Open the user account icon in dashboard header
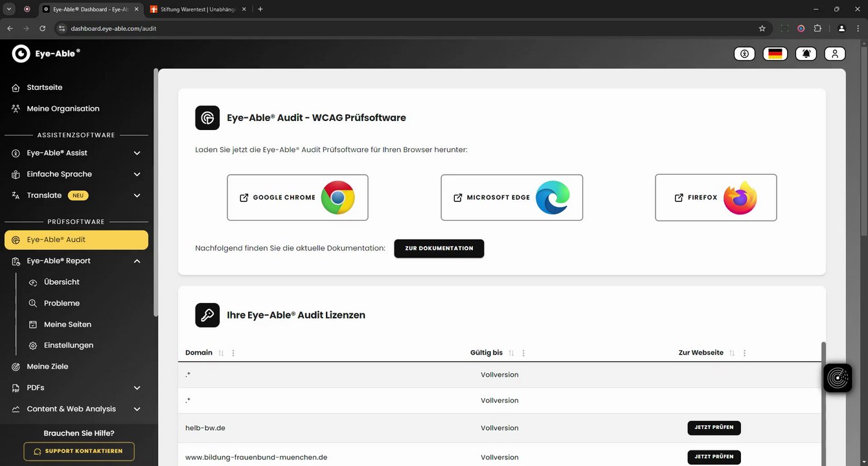This screenshot has height=466, width=868. (835, 54)
